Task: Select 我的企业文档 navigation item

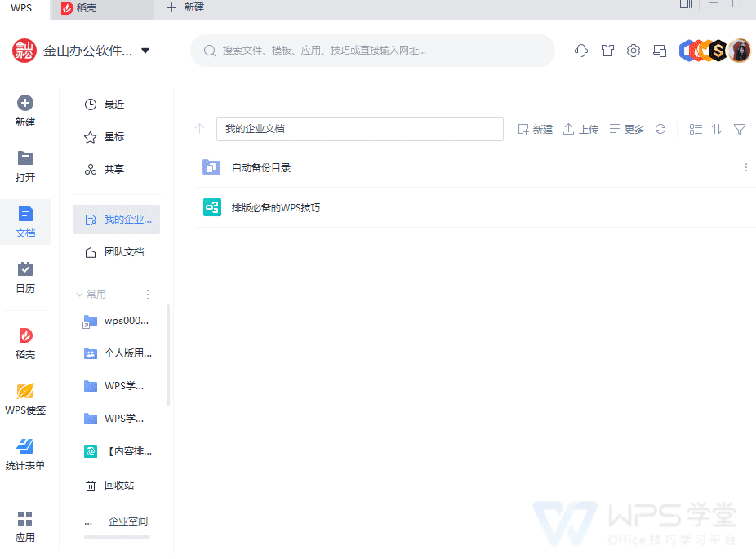Action: 116,220
